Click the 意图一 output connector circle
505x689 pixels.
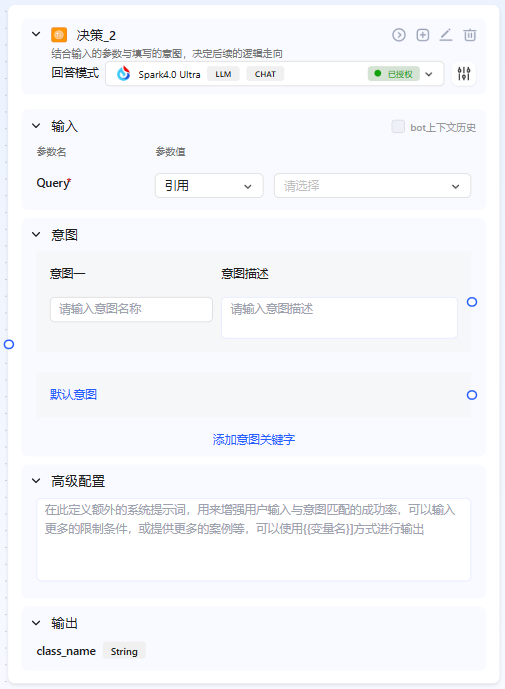[472, 302]
